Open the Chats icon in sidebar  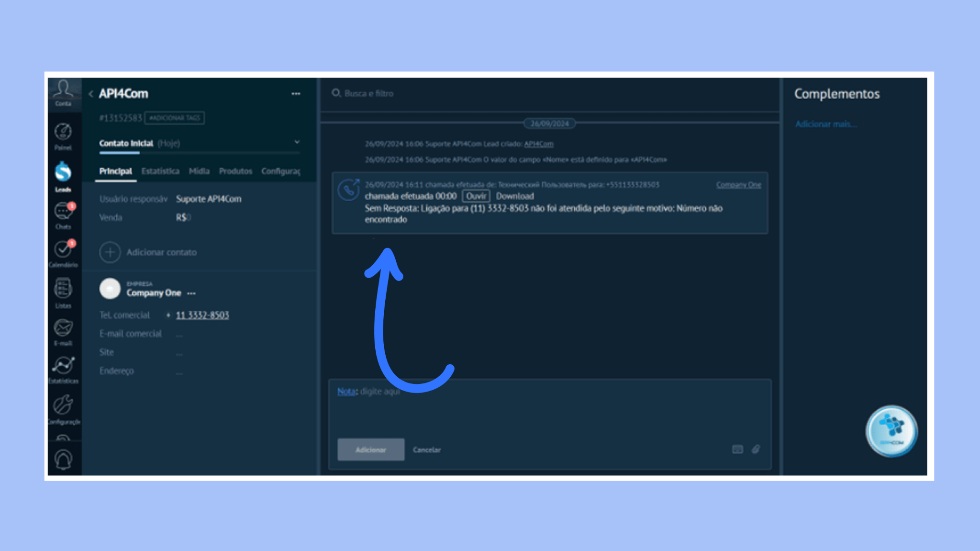click(x=63, y=216)
